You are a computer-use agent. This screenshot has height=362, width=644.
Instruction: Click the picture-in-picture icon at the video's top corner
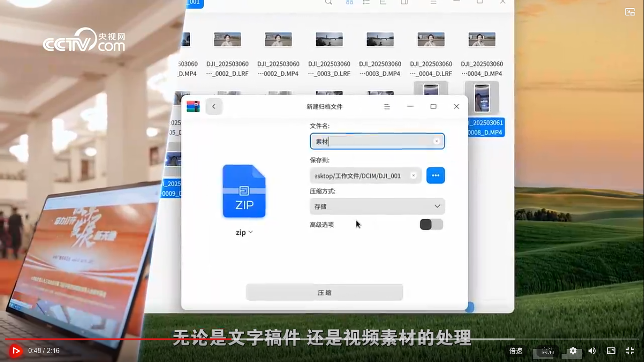tap(630, 12)
